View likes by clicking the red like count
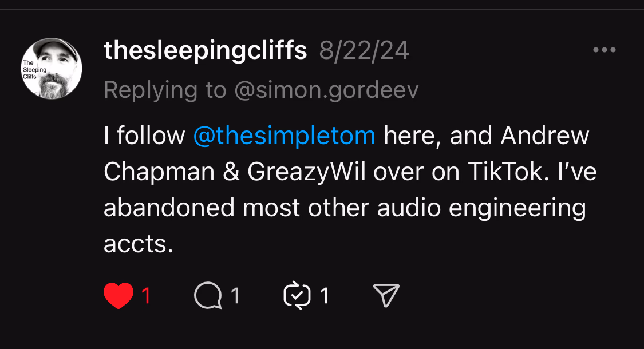 point(146,296)
